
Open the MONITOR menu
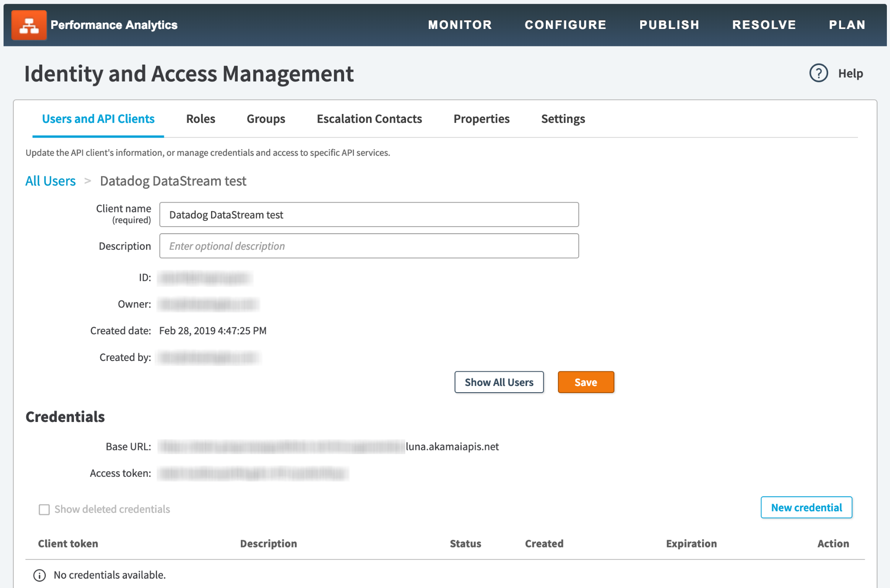[x=459, y=25]
